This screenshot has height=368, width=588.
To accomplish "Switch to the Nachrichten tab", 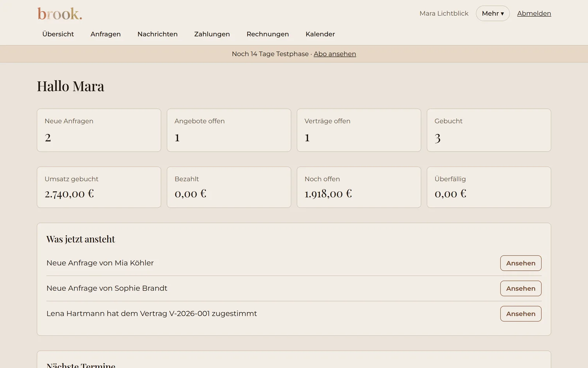I will point(157,34).
